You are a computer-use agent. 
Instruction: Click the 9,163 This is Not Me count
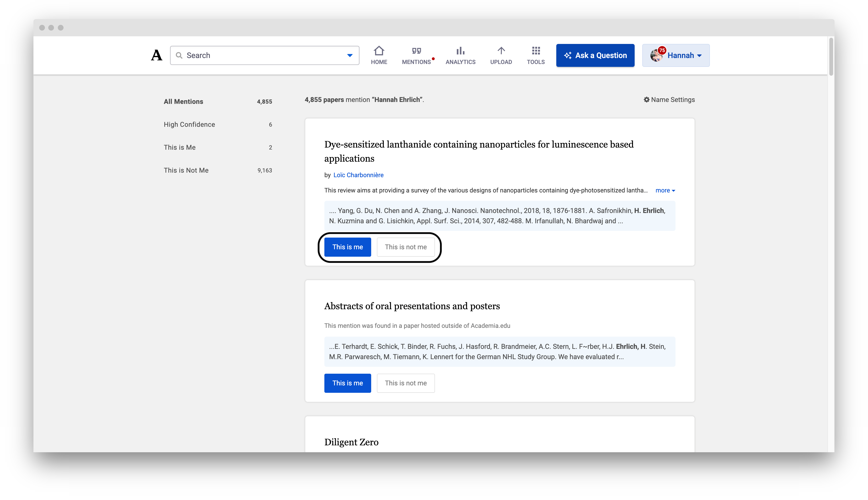coord(264,170)
